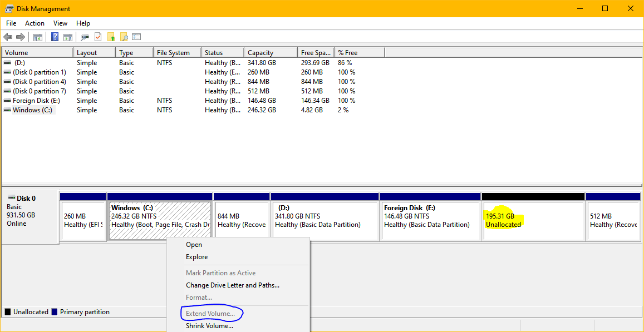This screenshot has width=644, height=332.
Task: Click the folder icon with green up arrow
Action: (x=111, y=37)
